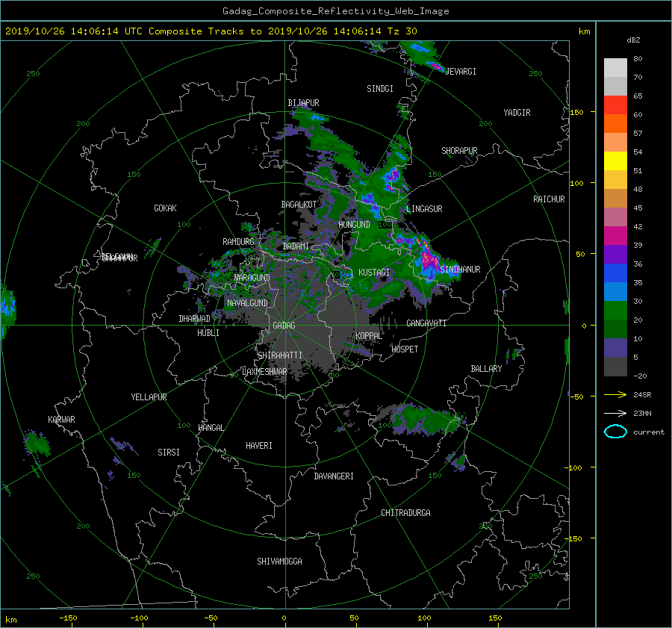Screen dimensions: 672x628
Task: Select the KARWAR label on the map
Action: [x=61, y=420]
